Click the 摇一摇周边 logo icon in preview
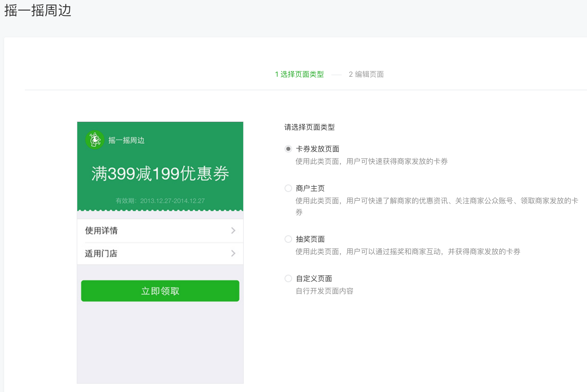This screenshot has height=392, width=587. tap(95, 140)
